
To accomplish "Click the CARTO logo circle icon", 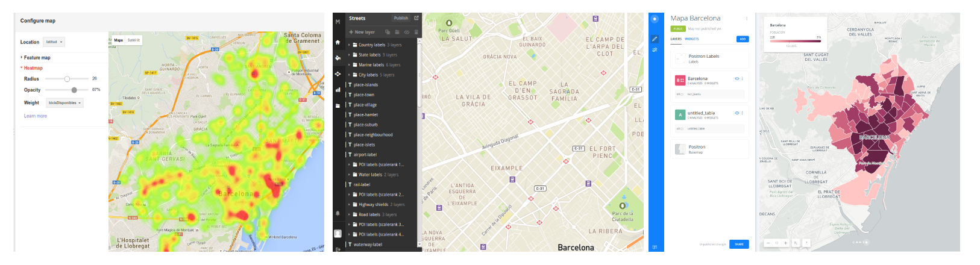I will pyautogui.click(x=655, y=19).
